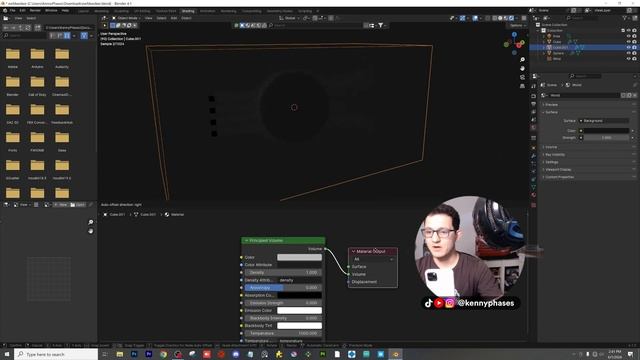This screenshot has height=360, width=640.
Task: Open the Render properties tab
Action: (x=533, y=96)
